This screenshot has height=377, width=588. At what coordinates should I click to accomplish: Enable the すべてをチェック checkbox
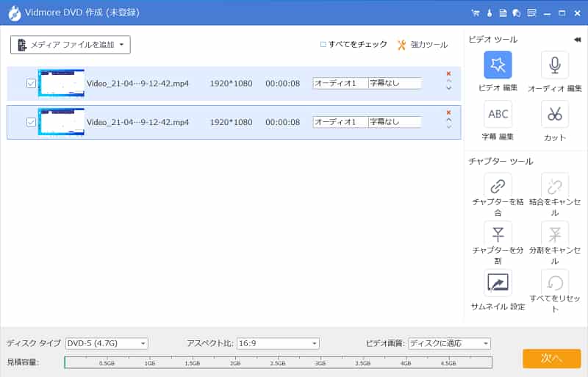pos(323,44)
